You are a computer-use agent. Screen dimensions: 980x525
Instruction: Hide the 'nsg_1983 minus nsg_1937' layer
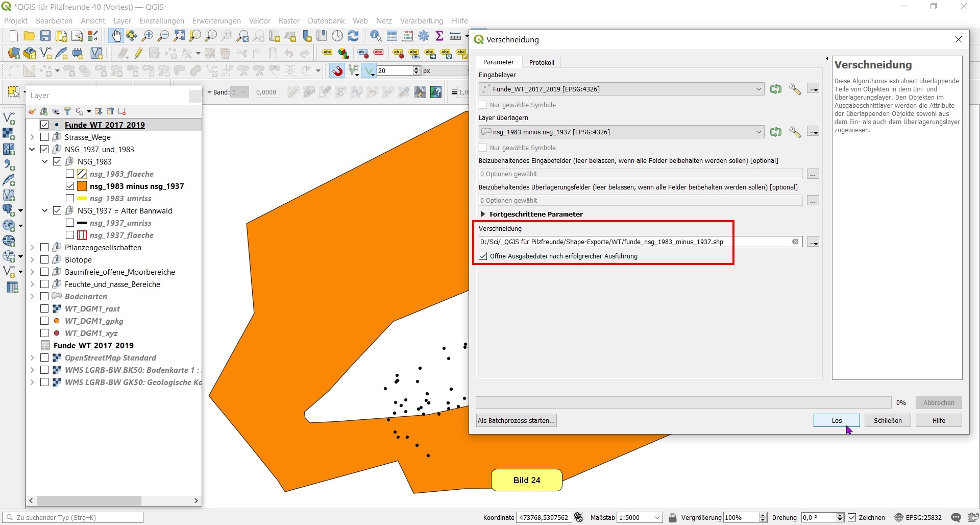tap(70, 186)
